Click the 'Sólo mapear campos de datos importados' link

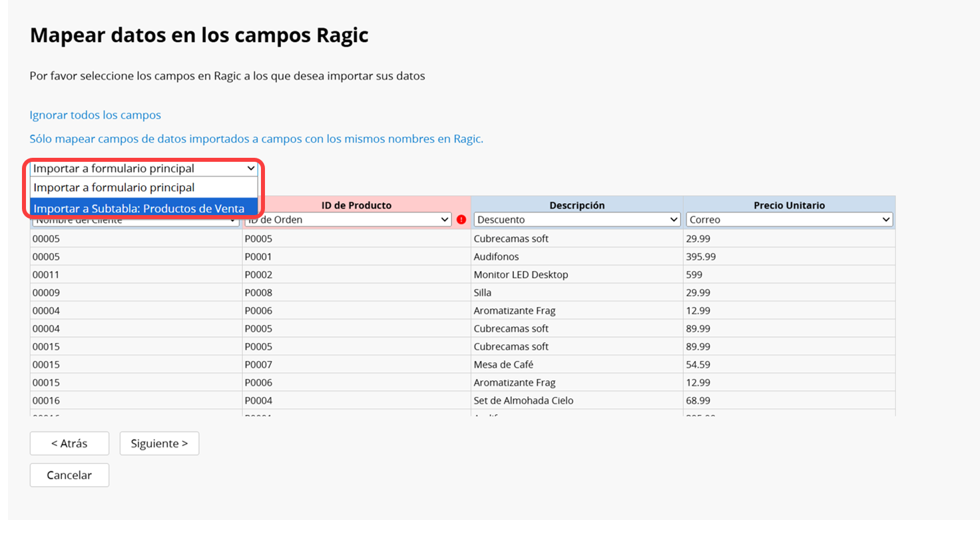click(x=256, y=139)
